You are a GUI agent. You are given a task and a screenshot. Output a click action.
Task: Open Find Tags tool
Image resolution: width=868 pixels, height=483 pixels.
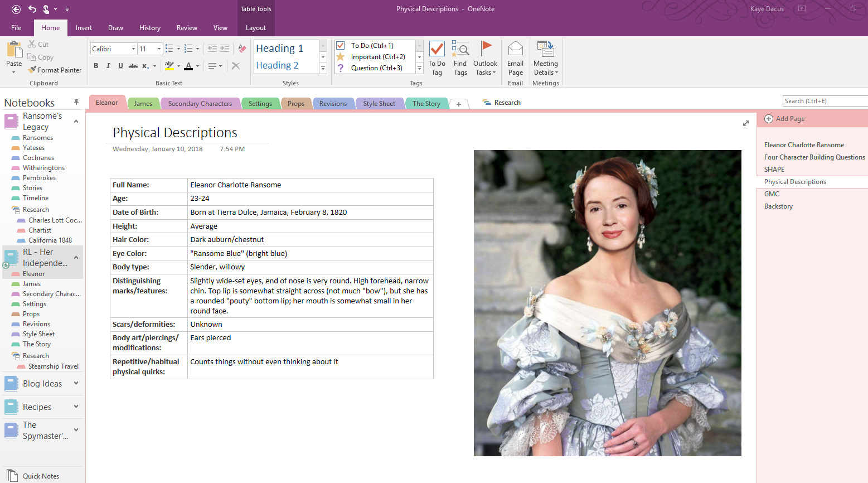click(460, 59)
